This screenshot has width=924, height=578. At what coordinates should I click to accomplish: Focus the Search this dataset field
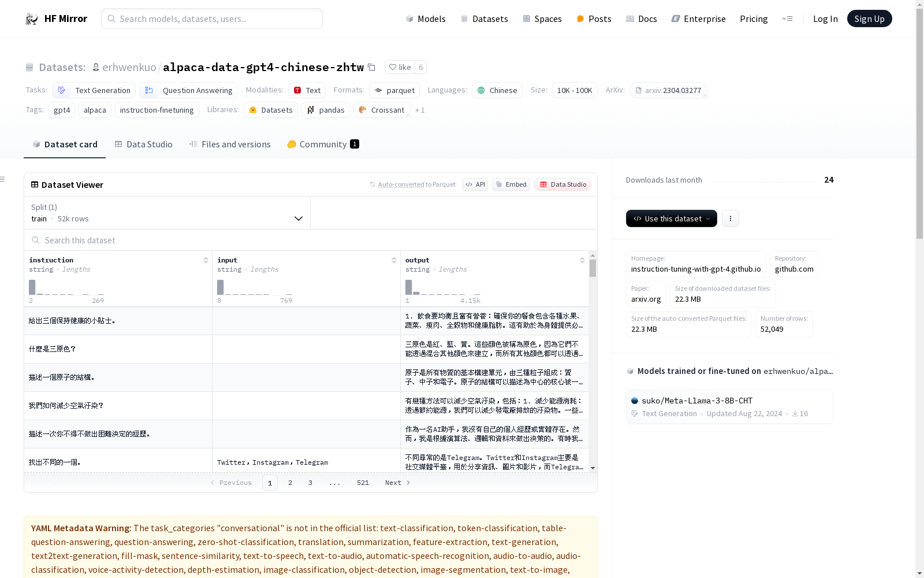(x=311, y=240)
